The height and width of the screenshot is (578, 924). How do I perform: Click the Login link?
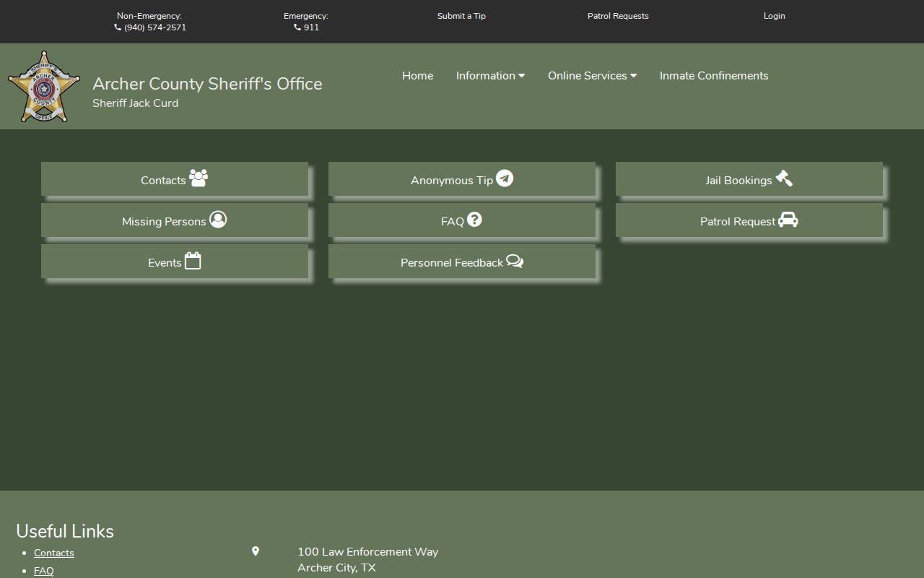[775, 16]
